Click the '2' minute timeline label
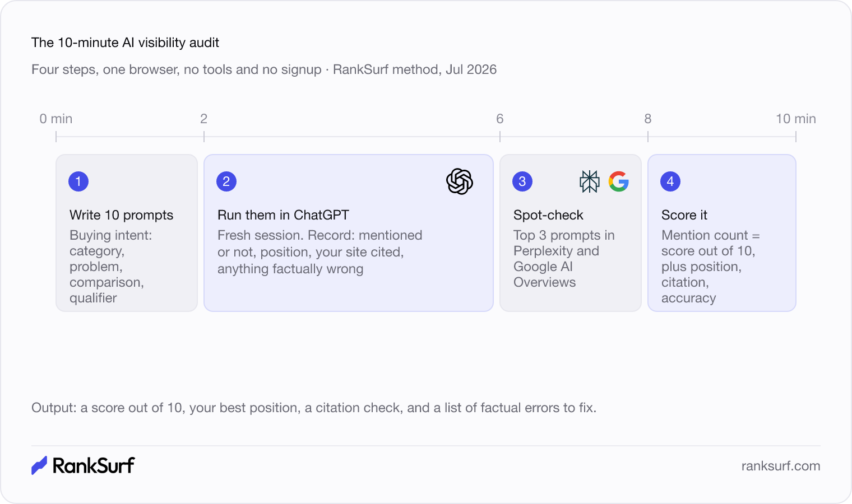This screenshot has width=852, height=504. coord(204,119)
